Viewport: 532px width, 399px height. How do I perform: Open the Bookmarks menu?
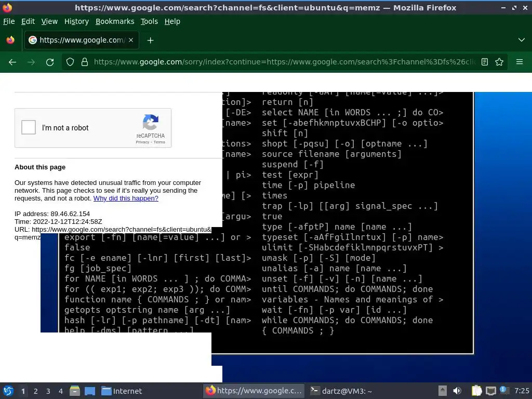(115, 21)
